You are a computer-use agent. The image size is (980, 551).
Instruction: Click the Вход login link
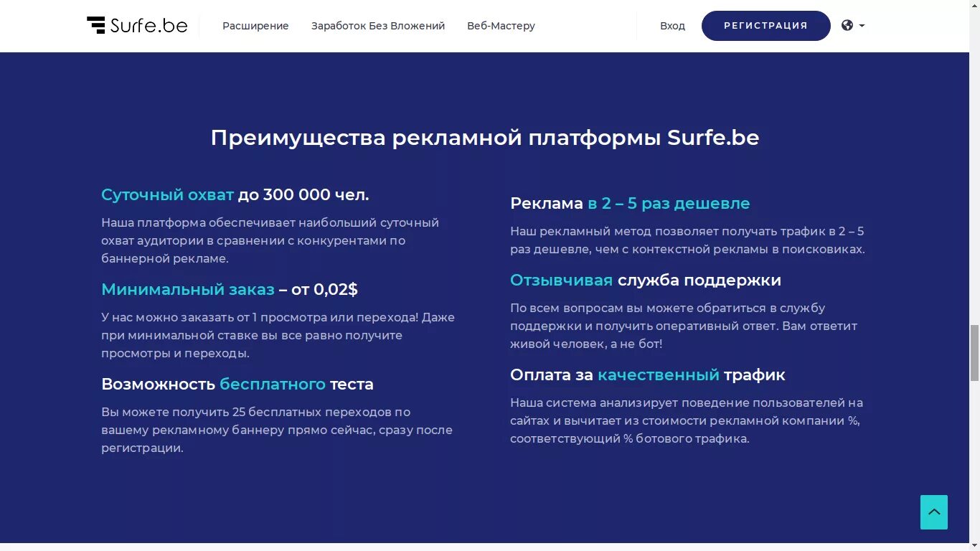[x=672, y=26]
